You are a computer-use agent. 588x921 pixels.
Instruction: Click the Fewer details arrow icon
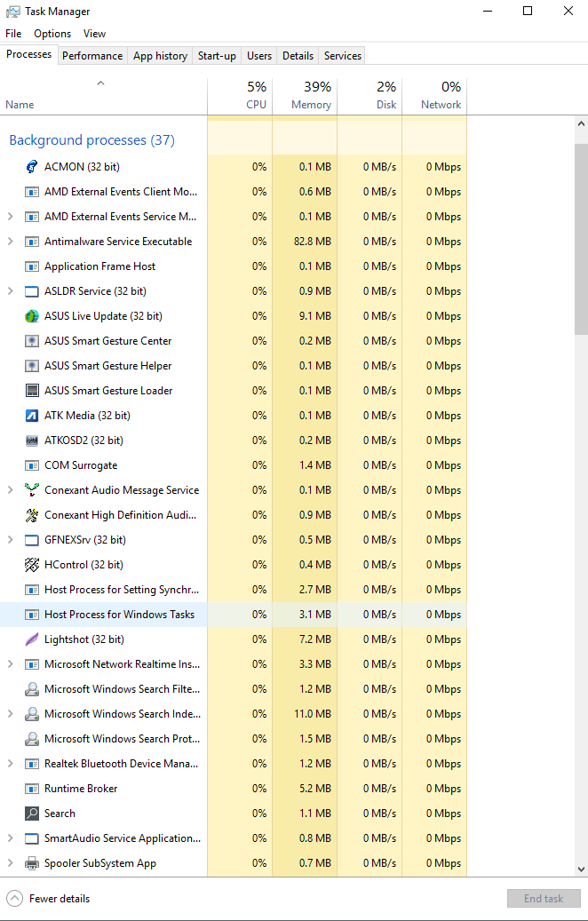pyautogui.click(x=15, y=898)
